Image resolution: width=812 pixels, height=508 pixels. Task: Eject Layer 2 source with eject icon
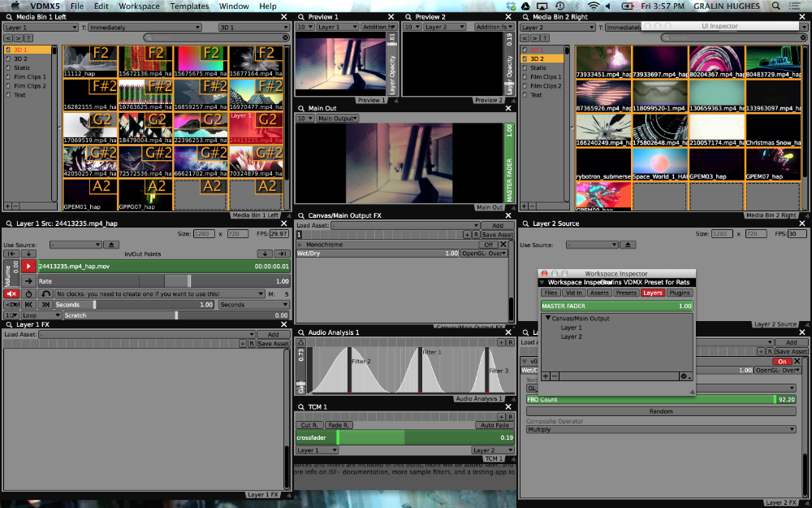pos(628,245)
